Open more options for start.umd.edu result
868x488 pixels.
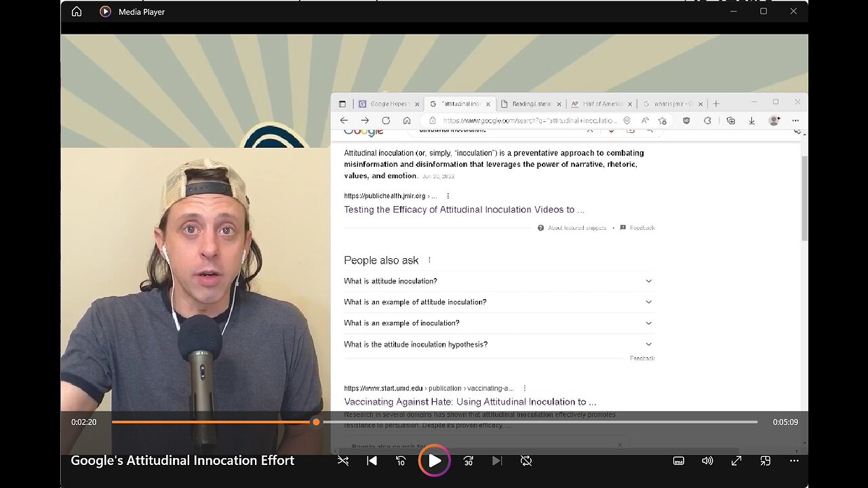pos(525,388)
